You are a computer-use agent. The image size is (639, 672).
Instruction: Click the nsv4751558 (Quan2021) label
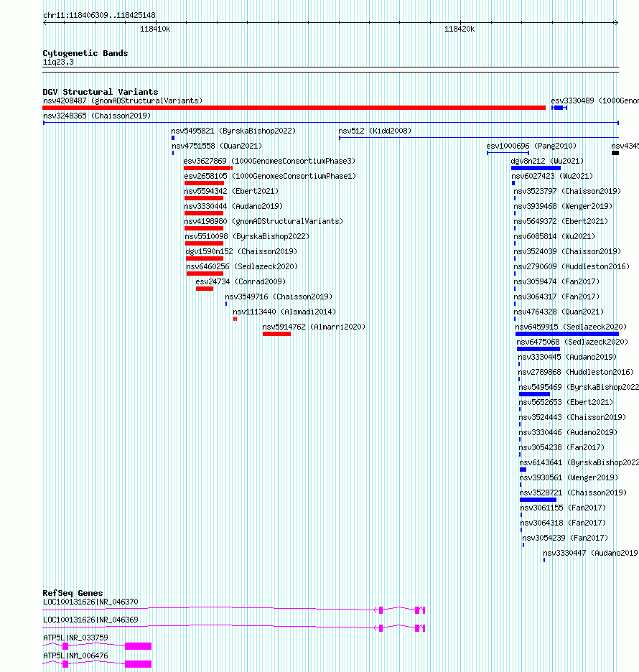217,146
